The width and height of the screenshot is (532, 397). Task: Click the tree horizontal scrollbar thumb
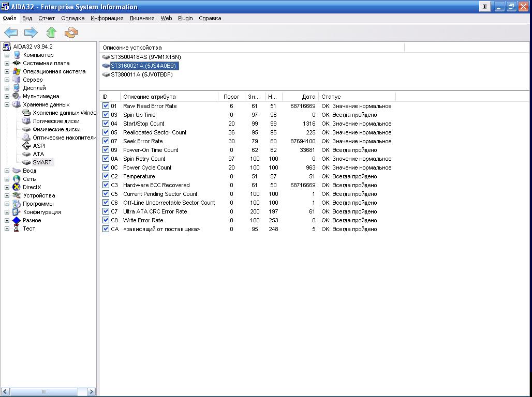click(x=44, y=392)
